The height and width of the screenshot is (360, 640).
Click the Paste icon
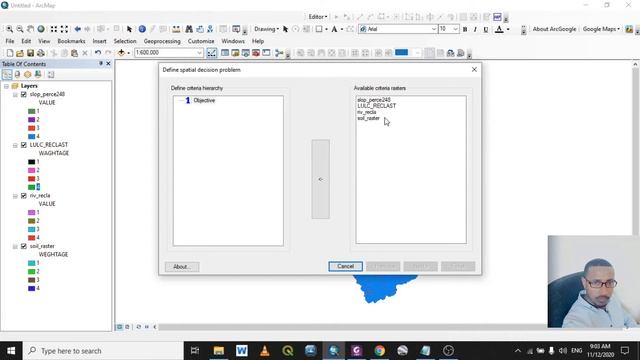(74, 53)
